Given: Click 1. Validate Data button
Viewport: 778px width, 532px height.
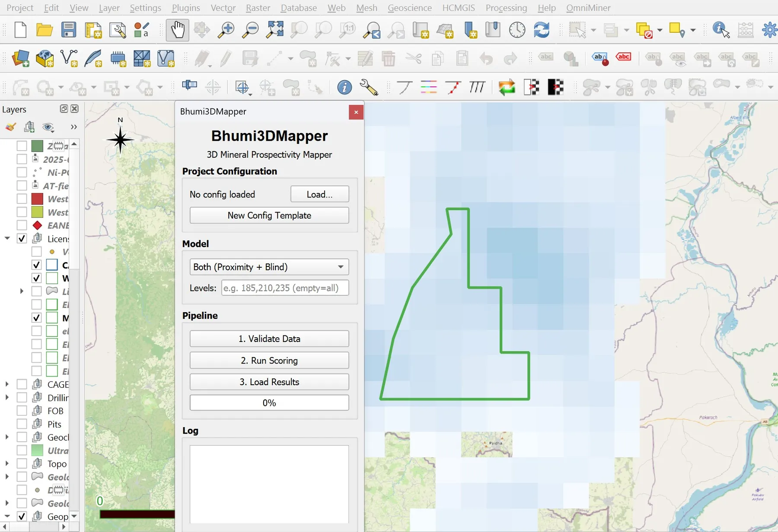Looking at the screenshot, I should click(x=269, y=339).
